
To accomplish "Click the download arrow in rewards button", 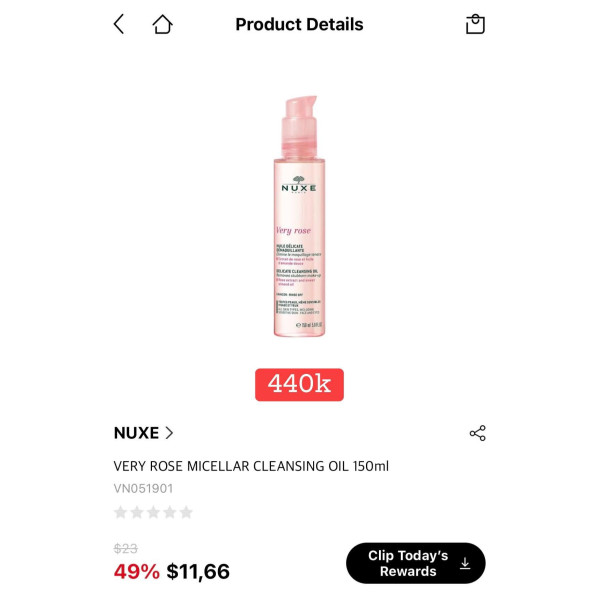I will (x=465, y=563).
